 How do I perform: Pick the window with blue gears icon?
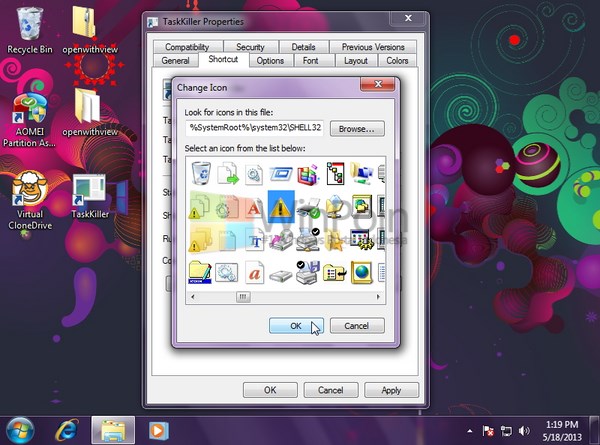227,272
